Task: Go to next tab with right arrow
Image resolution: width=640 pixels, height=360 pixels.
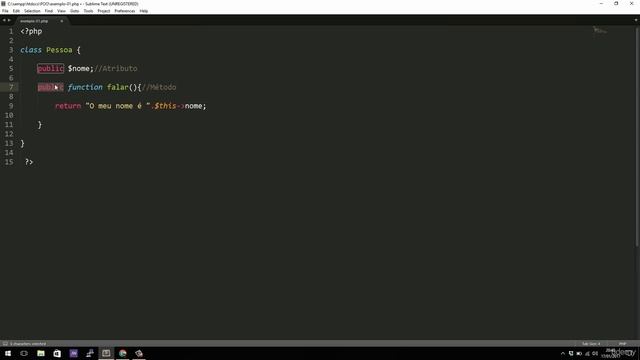Action: click(9, 20)
